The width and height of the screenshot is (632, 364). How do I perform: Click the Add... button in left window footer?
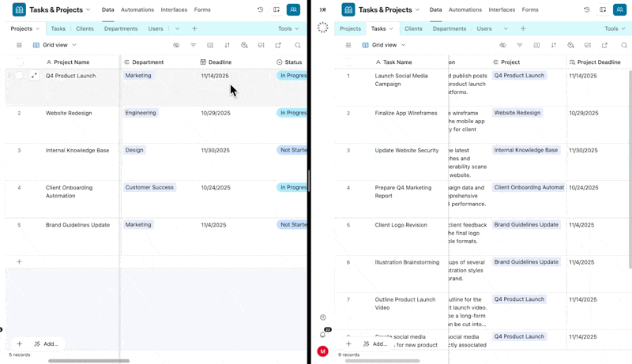click(x=47, y=344)
